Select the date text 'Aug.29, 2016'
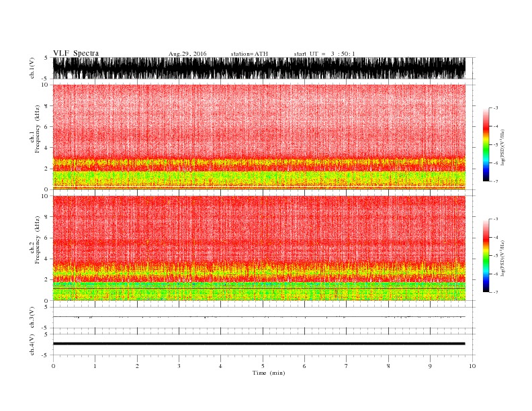The image size is (532, 411). (187, 54)
